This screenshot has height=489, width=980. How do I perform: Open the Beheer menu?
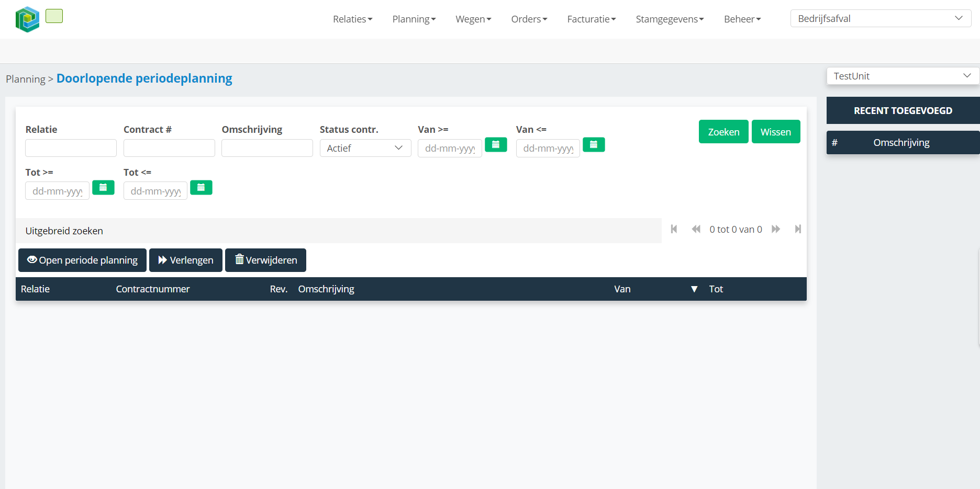(x=742, y=19)
